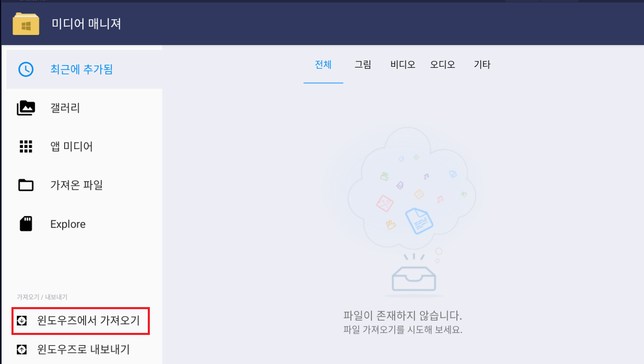Click the empty inbox cloud illustration
The image size is (644, 364).
coord(411,211)
